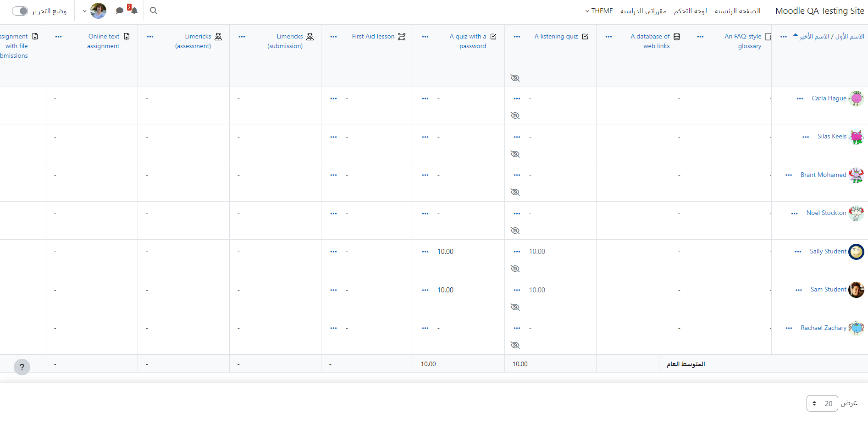Open Sally Student's password quiz grade menu
868x423 pixels.
coord(426,252)
